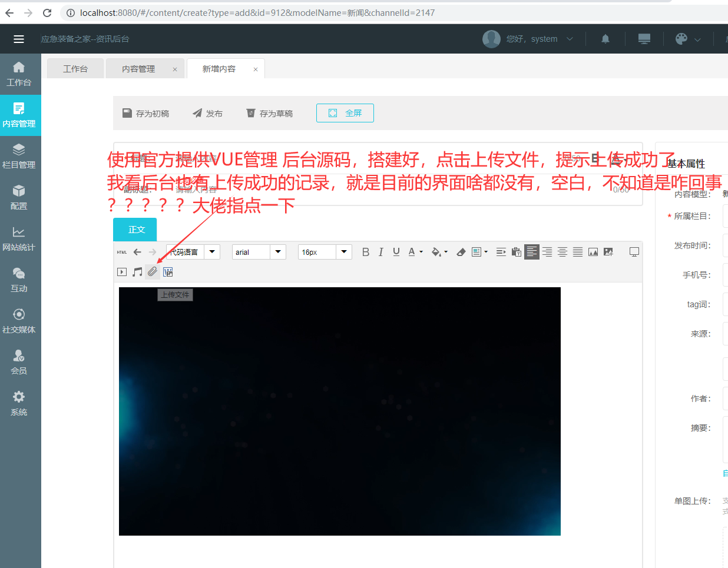Reload the browser page
The image size is (728, 568).
coord(47,13)
